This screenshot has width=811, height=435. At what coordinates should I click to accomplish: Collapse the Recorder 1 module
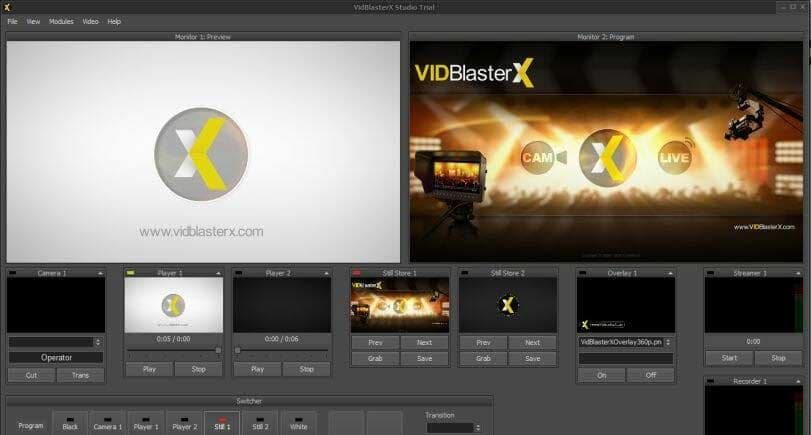tap(798, 381)
